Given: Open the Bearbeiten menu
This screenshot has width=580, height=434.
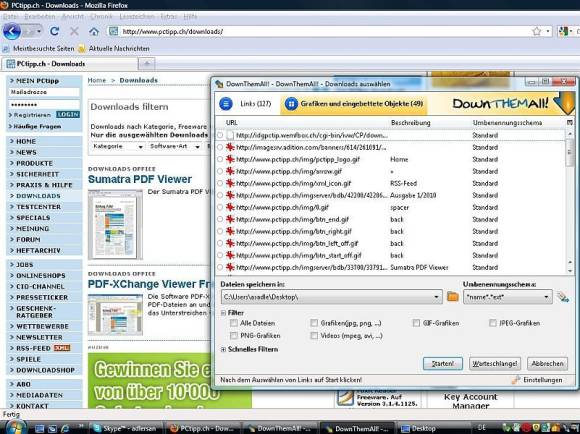Looking at the screenshot, I should (40, 17).
